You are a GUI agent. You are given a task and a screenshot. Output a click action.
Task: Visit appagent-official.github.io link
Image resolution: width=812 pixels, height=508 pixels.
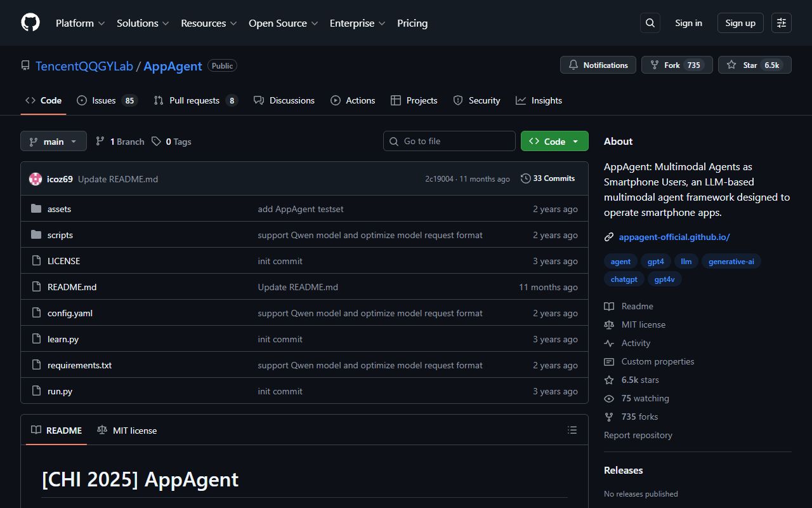click(x=674, y=237)
